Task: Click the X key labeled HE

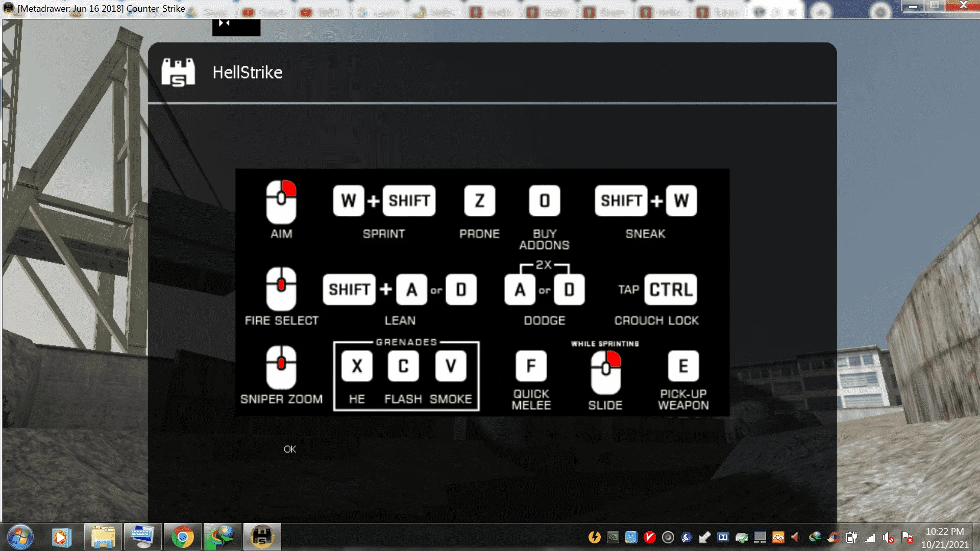Action: [x=357, y=366]
